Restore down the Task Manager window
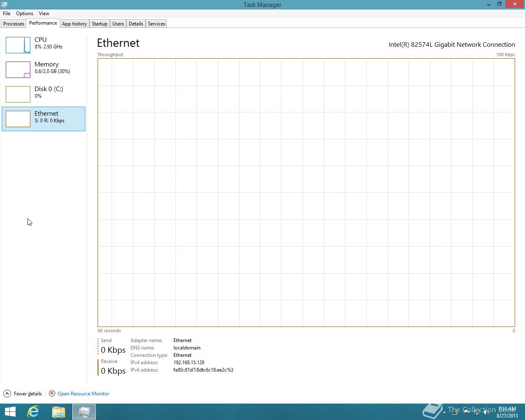Screen dimensions: 525x420 [500, 4]
